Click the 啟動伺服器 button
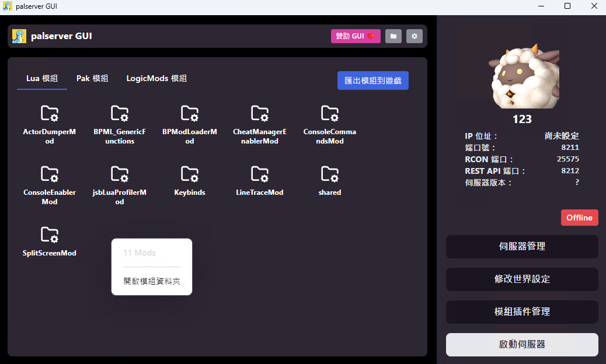This screenshot has height=364, width=606. click(522, 344)
